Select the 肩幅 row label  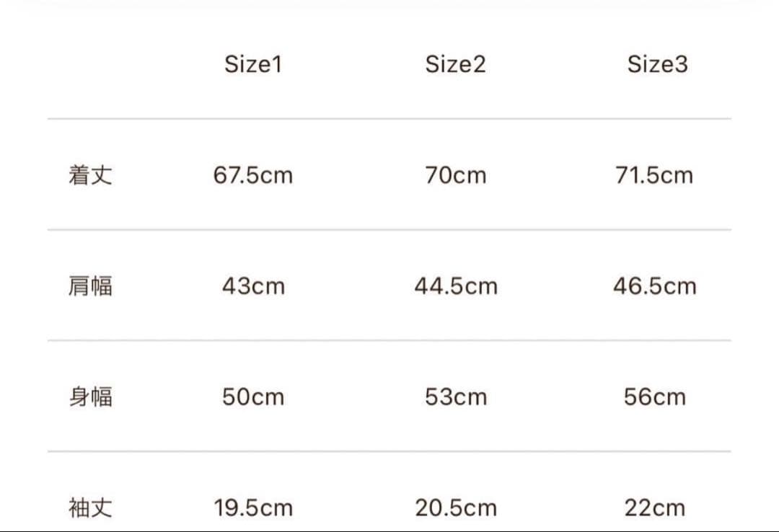coord(90,286)
